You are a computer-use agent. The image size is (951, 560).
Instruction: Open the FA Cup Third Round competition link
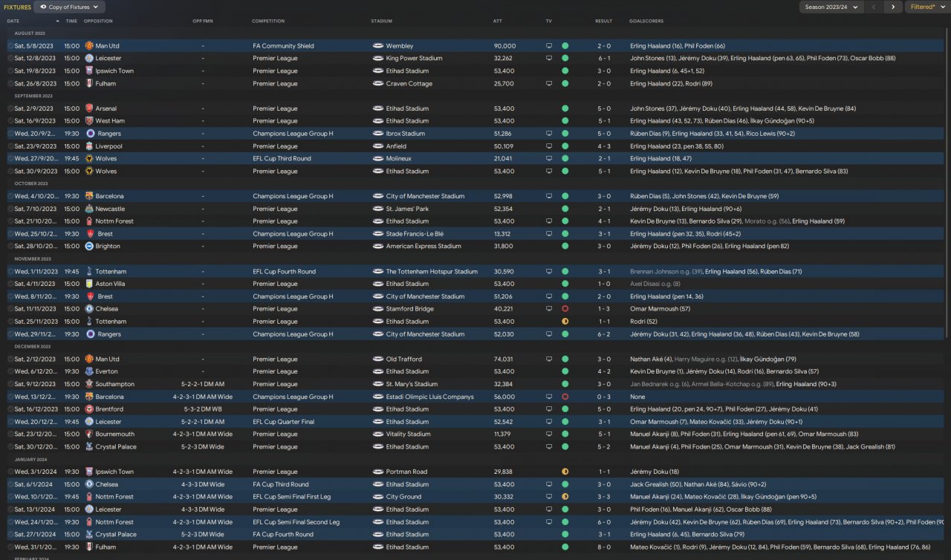tap(282, 484)
